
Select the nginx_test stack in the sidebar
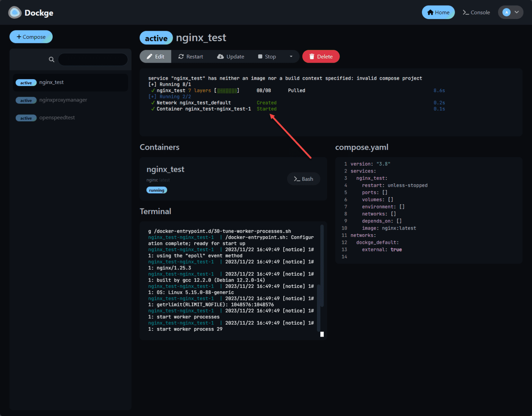(x=51, y=82)
